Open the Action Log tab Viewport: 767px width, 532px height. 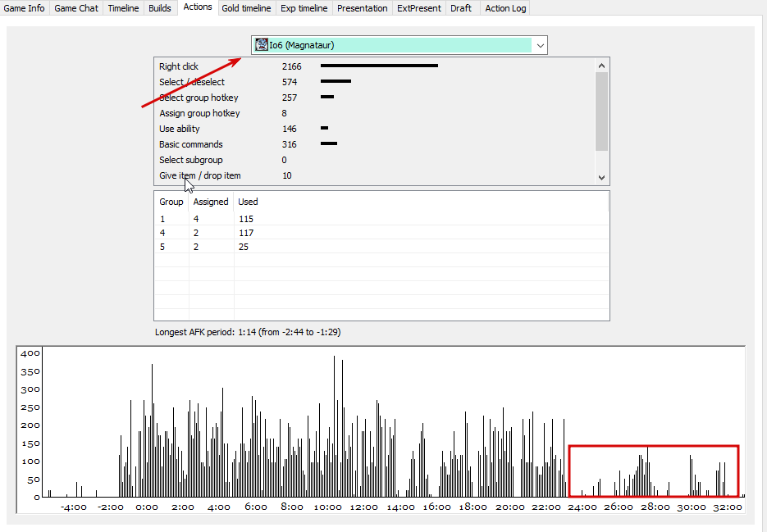pyautogui.click(x=505, y=8)
